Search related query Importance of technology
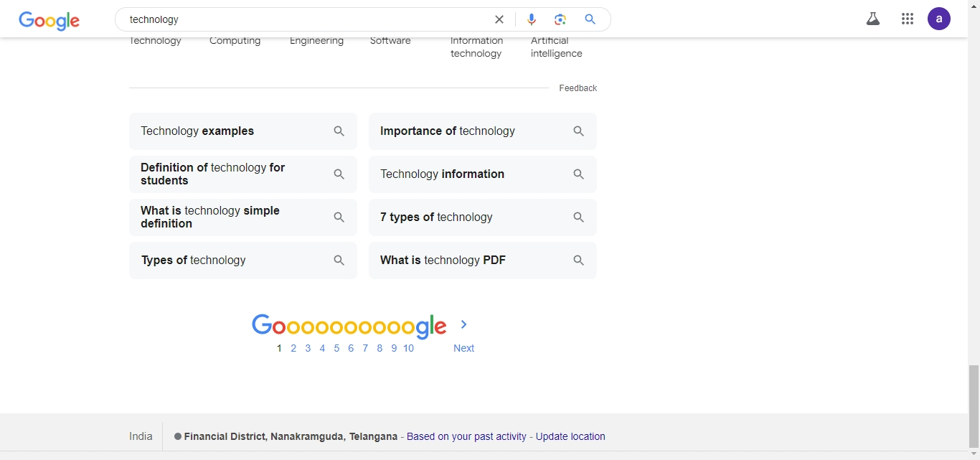The width and height of the screenshot is (980, 460). (483, 131)
